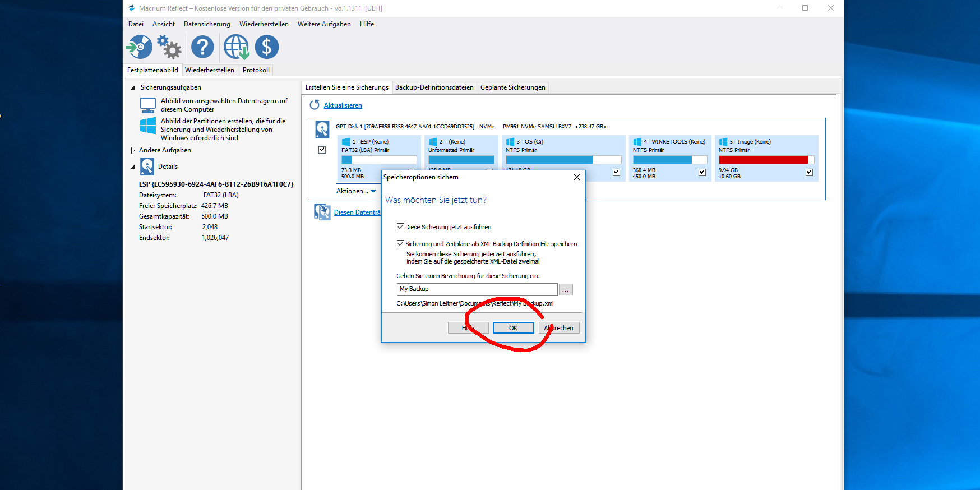Click the clone disk icon beside Diesen Datenträ link
This screenshot has width=980, height=490.
coord(322,212)
